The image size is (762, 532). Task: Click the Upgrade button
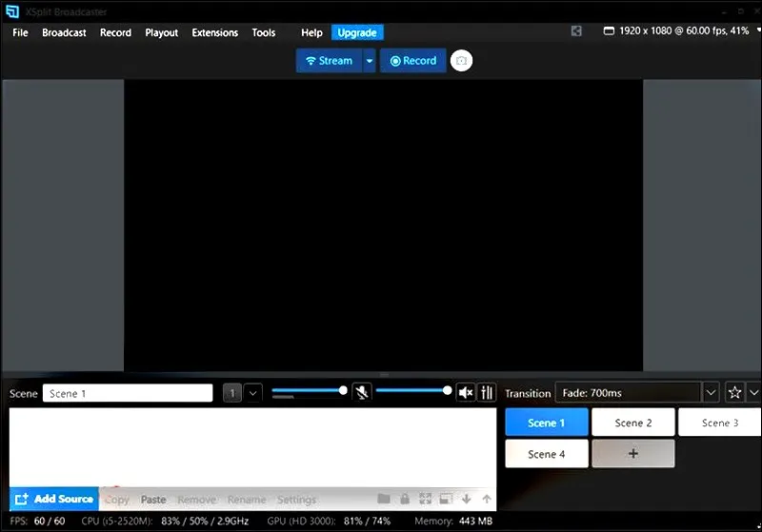[357, 32]
